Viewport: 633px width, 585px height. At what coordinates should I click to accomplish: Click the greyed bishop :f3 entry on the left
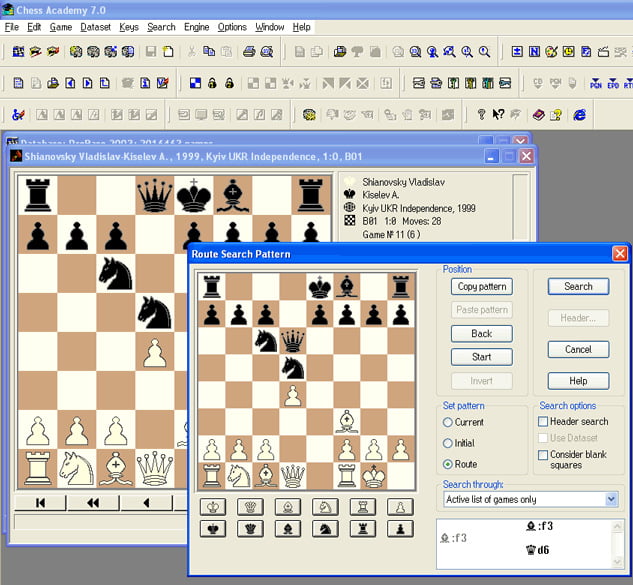coord(453,538)
